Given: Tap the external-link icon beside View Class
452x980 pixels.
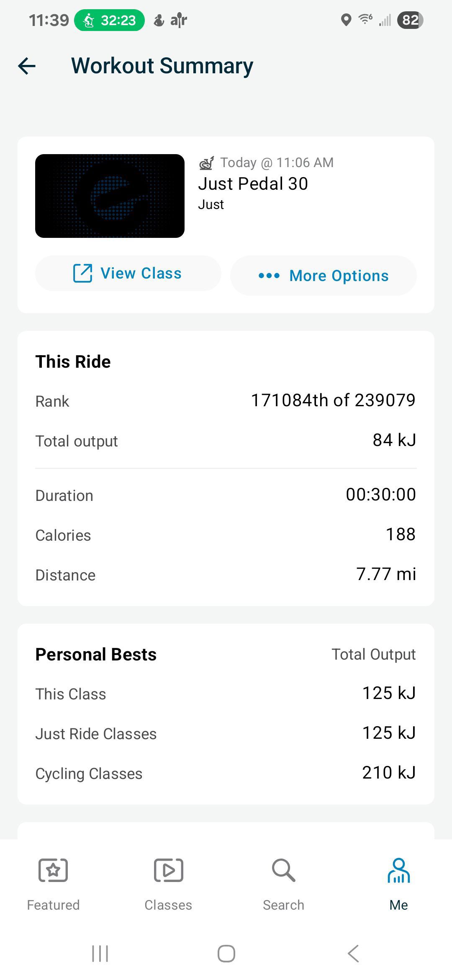Looking at the screenshot, I should coord(82,273).
